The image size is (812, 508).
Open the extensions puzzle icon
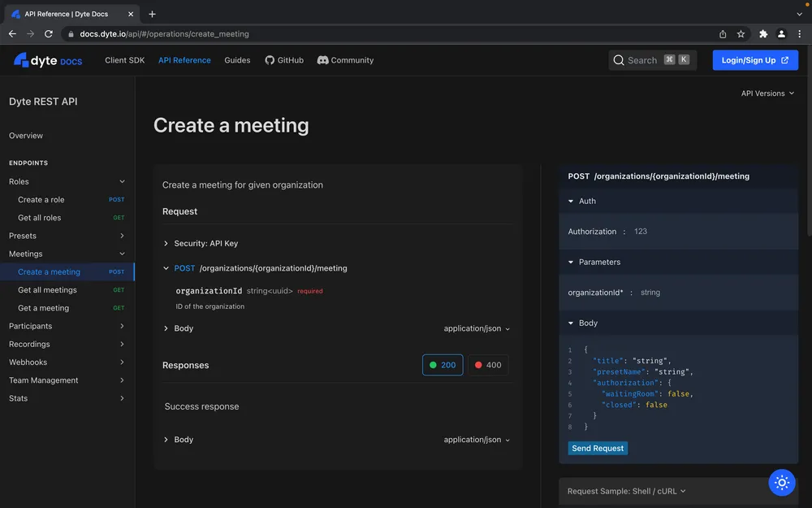click(762, 33)
